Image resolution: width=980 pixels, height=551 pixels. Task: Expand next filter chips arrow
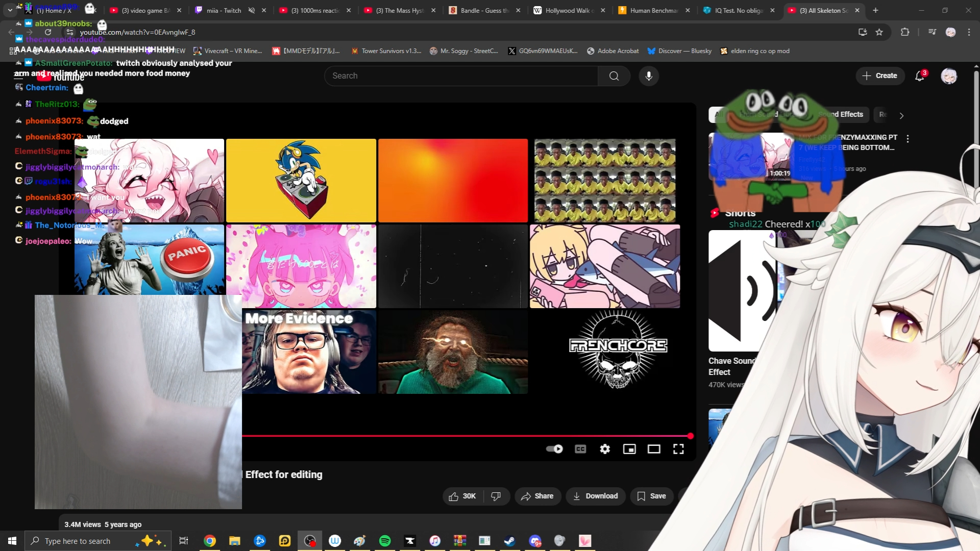pos(901,115)
